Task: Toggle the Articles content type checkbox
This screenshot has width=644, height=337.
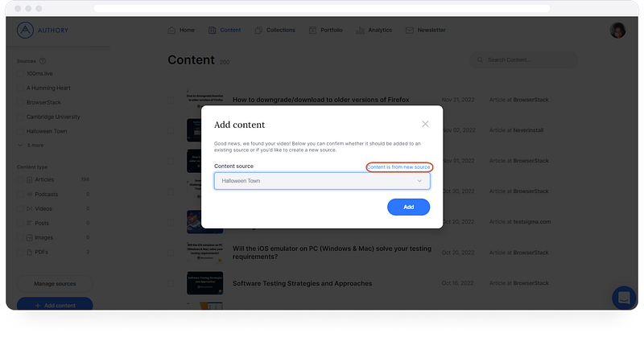Action: [x=19, y=179]
